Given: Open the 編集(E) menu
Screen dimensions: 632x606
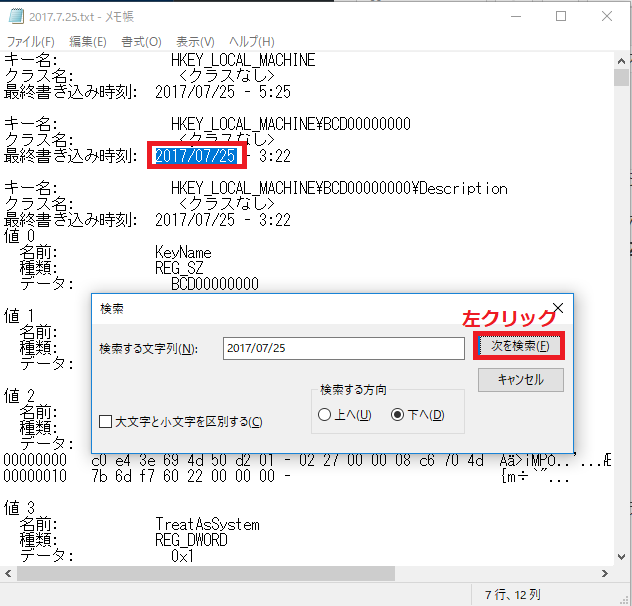Looking at the screenshot, I should [x=87, y=42].
